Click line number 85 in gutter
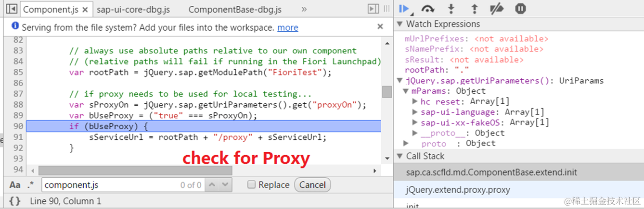Image resolution: width=644 pixels, height=209 pixels. coord(18,73)
